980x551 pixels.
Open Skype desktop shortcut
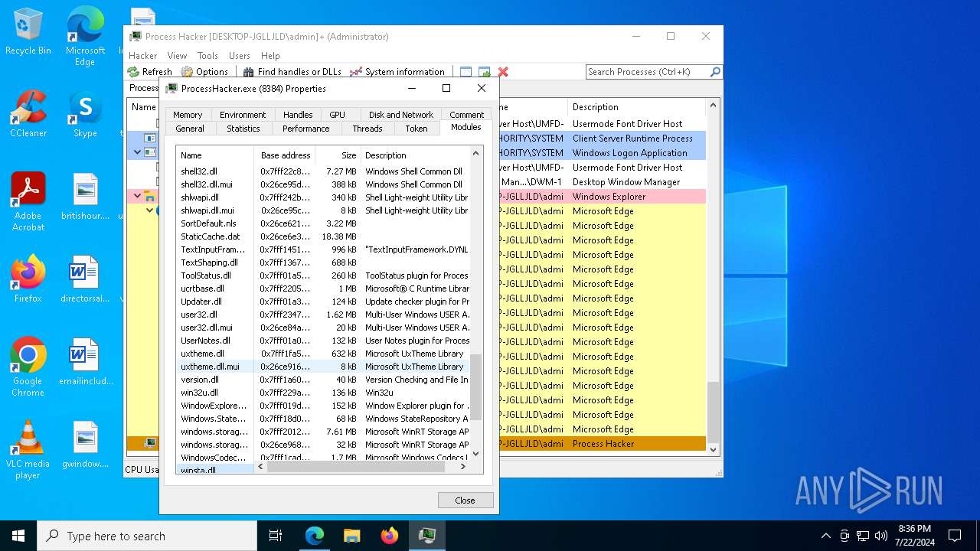click(85, 115)
